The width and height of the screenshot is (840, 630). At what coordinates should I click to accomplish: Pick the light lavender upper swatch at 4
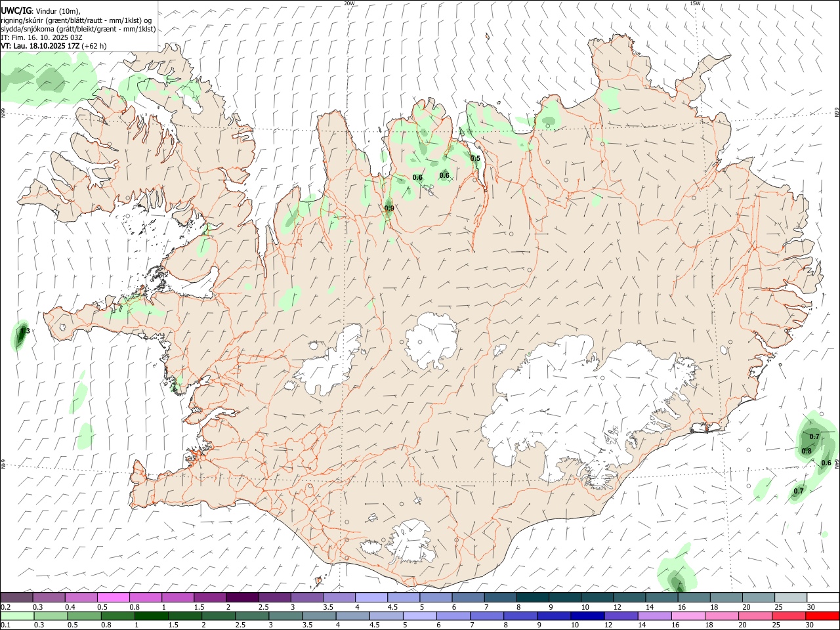(x=371, y=597)
